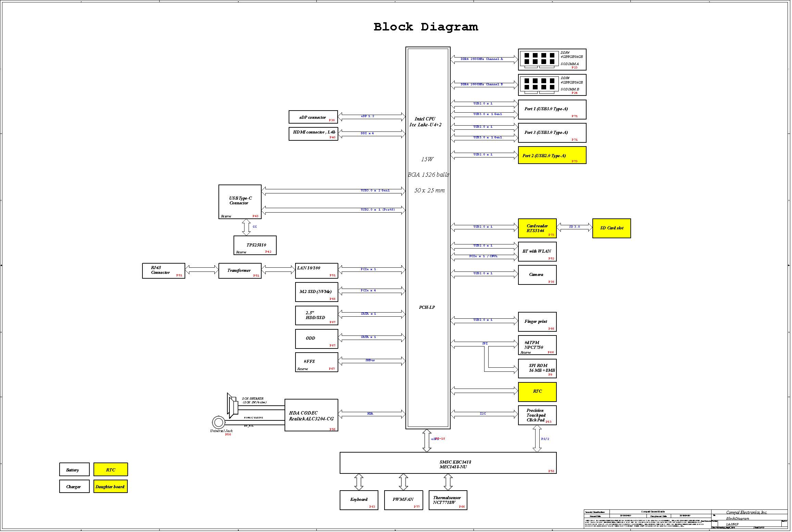Viewport: 792px width, 532px height.
Task: Click the CC arrow below Type-C connector
Action: pos(246,228)
